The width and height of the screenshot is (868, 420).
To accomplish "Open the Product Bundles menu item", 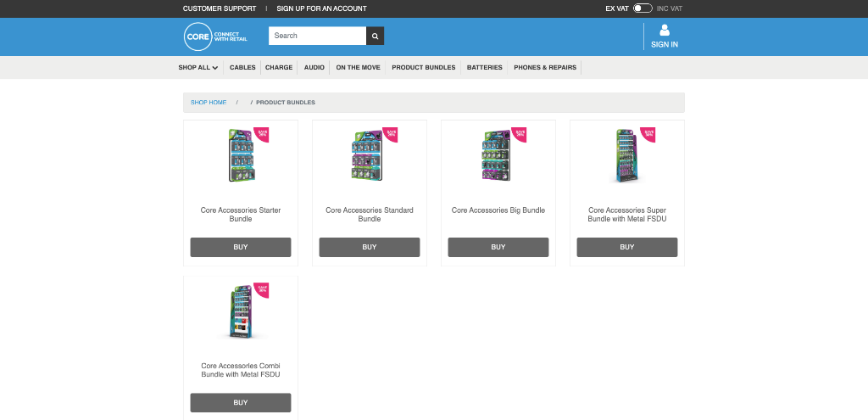I will [424, 68].
